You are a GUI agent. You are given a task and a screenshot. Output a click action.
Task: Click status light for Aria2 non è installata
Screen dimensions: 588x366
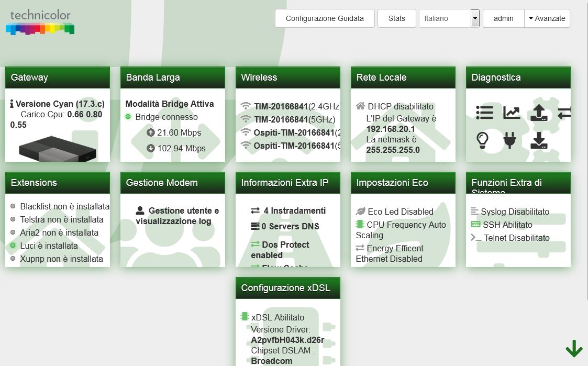13,232
